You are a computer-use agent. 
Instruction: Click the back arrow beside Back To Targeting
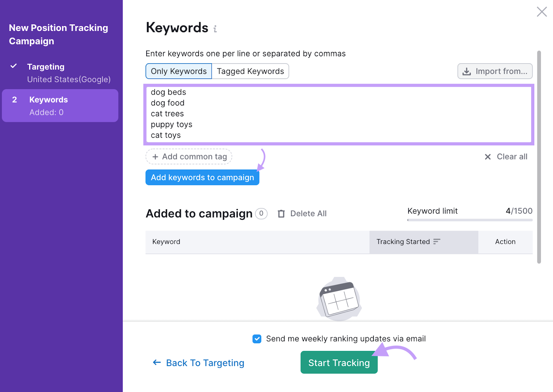(157, 363)
